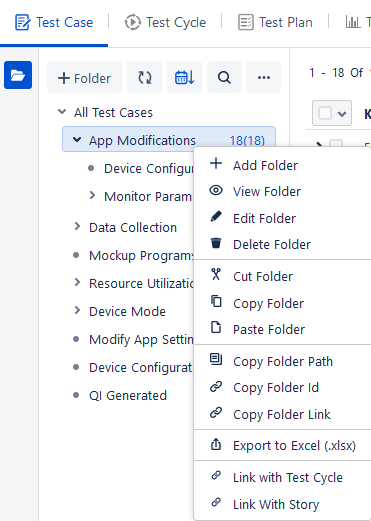Click the 18(18) count on App Modifications
Image resolution: width=371 pixels, height=521 pixels.
[247, 141]
